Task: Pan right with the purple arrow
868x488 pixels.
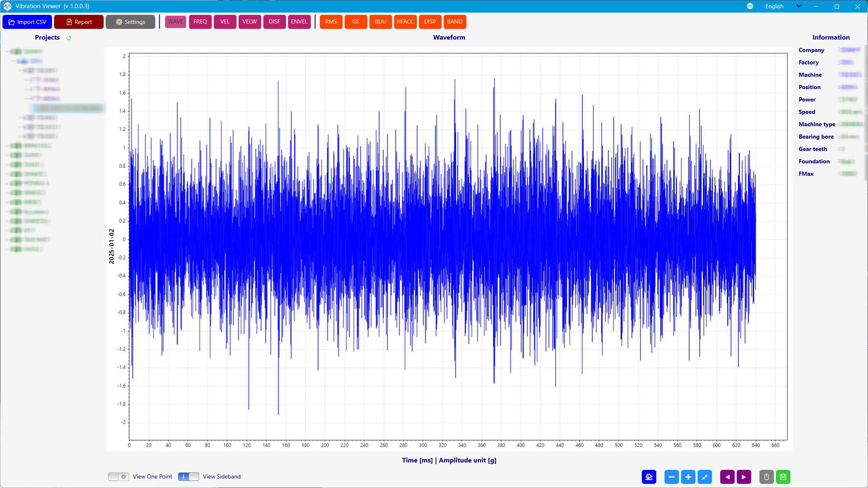Action: point(744,477)
